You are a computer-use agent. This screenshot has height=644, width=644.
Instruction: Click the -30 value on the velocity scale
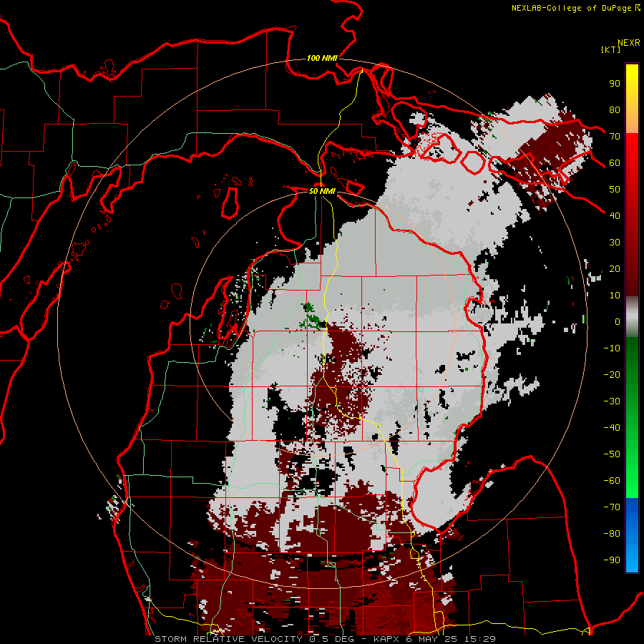click(612, 401)
